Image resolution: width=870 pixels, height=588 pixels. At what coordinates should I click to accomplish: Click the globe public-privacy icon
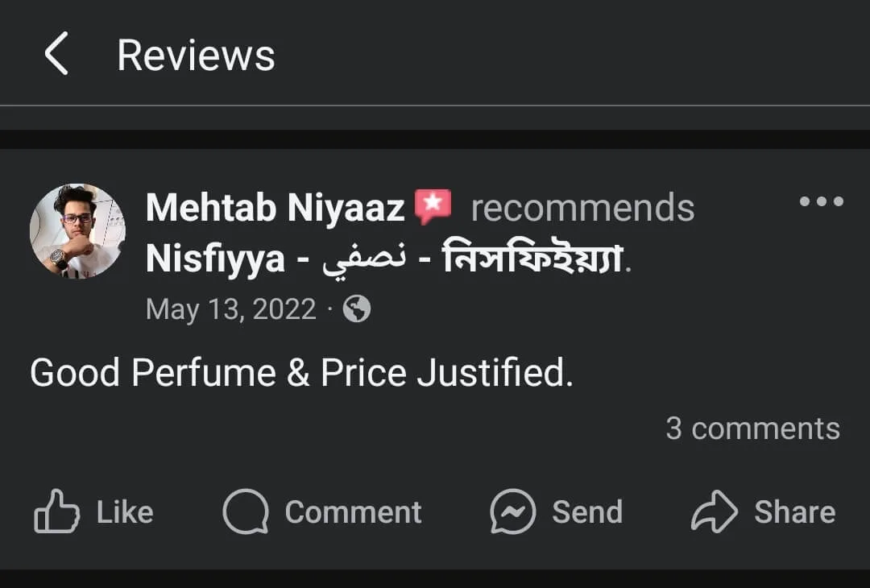[357, 309]
